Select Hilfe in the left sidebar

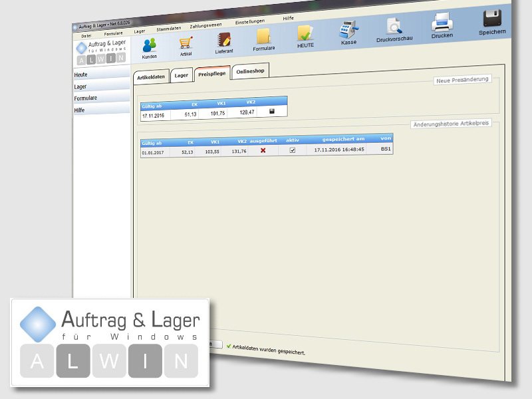coord(102,110)
